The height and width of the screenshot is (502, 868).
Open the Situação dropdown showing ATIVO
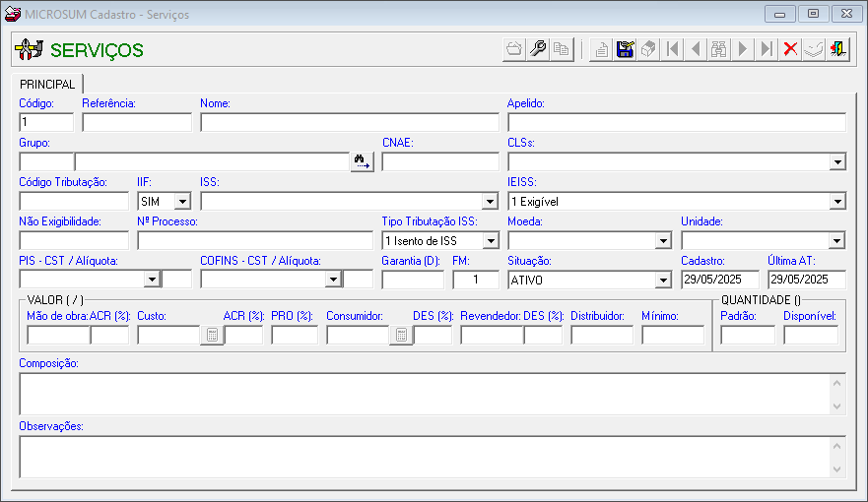[x=662, y=280]
